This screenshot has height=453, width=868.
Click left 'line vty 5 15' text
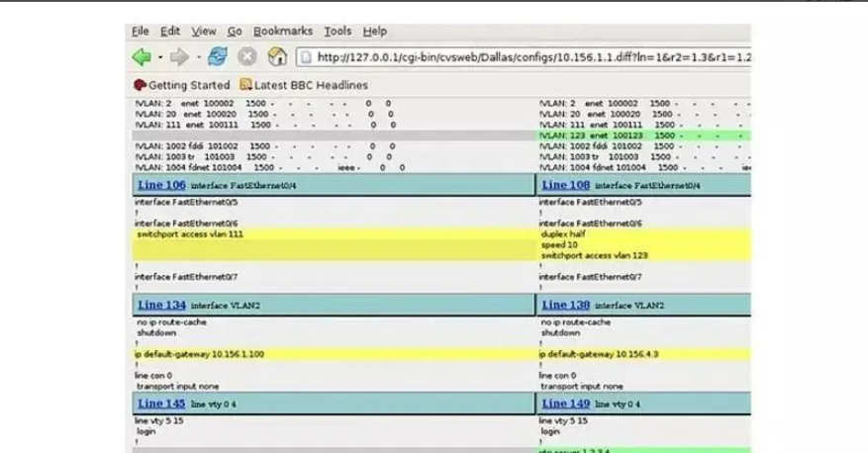click(x=159, y=421)
